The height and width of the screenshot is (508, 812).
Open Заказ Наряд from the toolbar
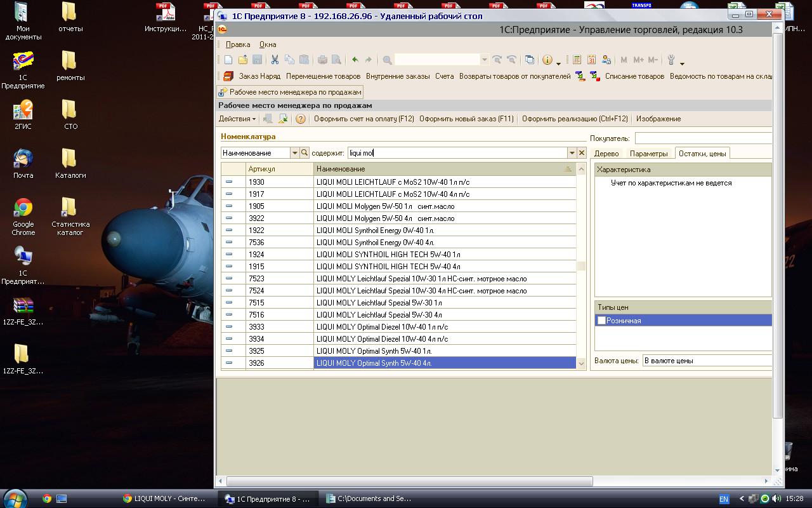pos(259,76)
